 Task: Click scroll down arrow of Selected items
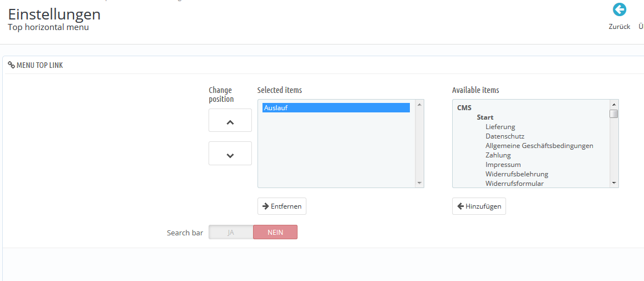coord(419,183)
